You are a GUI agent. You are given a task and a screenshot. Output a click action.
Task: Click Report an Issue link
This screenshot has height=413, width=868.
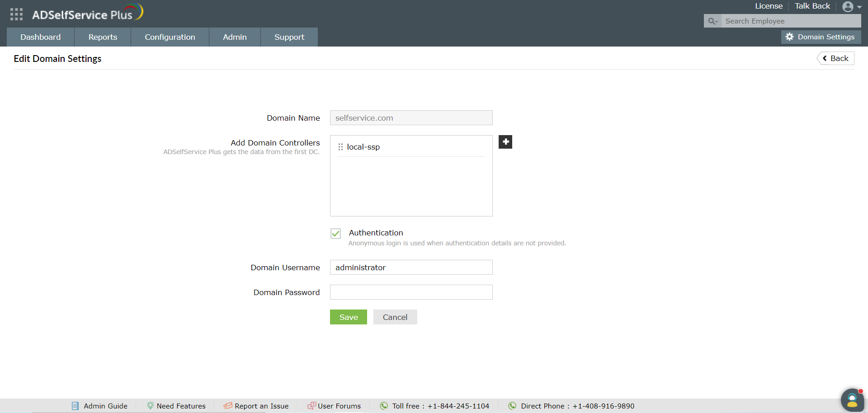pyautogui.click(x=256, y=406)
